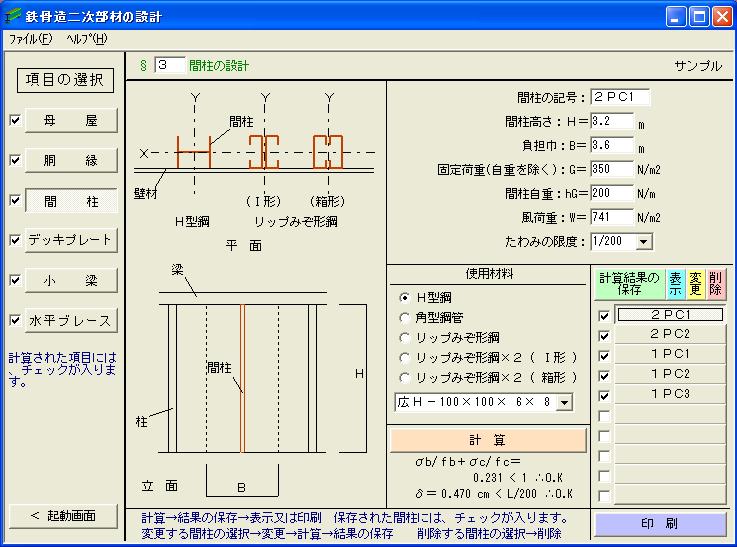Image resolution: width=737 pixels, height=547 pixels.
Task: Select the デッキプレート item button
Action: click(x=70, y=240)
